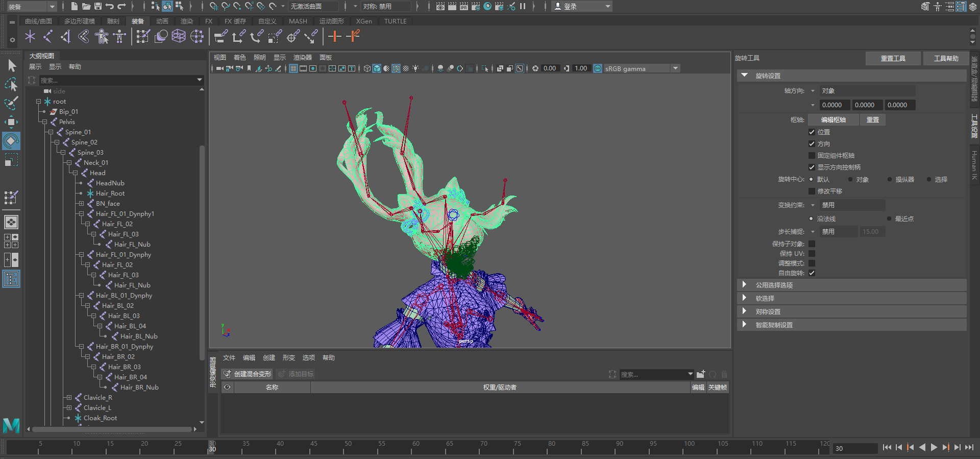
Task: Click the Blend Shape overlapping circles icon
Action: 161,36
